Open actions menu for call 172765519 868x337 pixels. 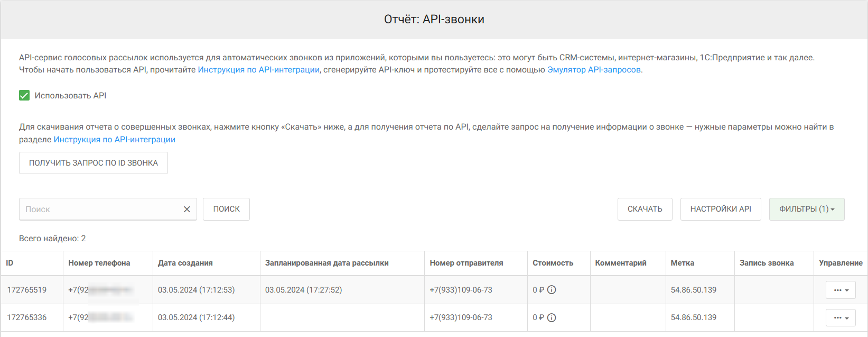pos(840,290)
